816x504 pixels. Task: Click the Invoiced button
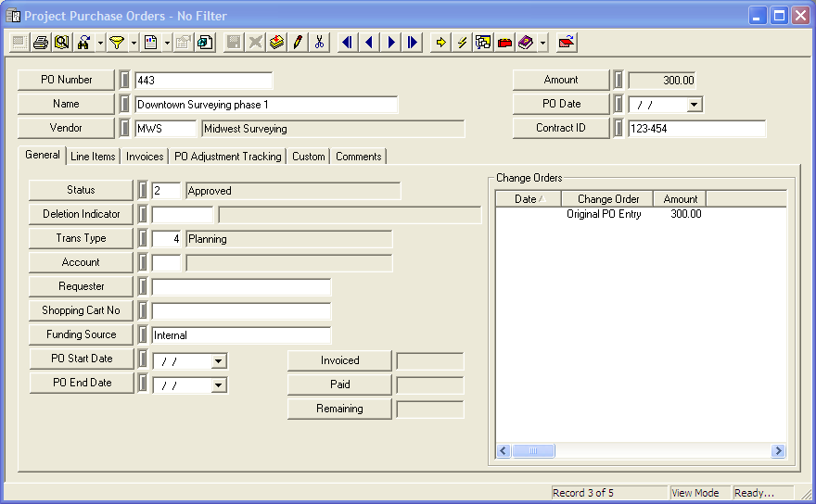tap(339, 360)
